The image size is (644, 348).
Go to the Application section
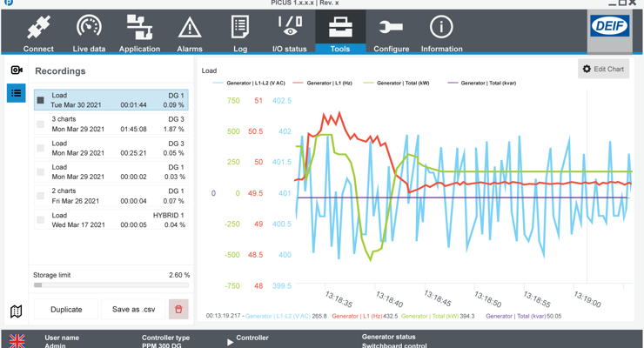(139, 33)
